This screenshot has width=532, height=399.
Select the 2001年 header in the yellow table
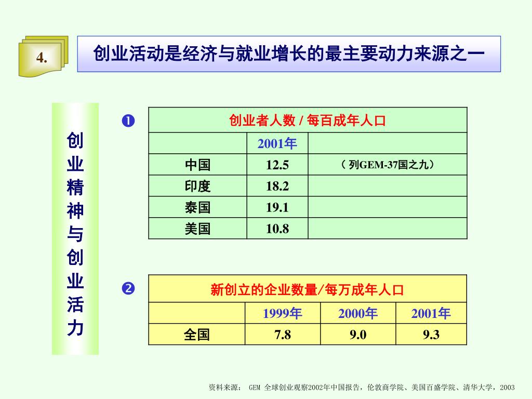click(x=431, y=313)
